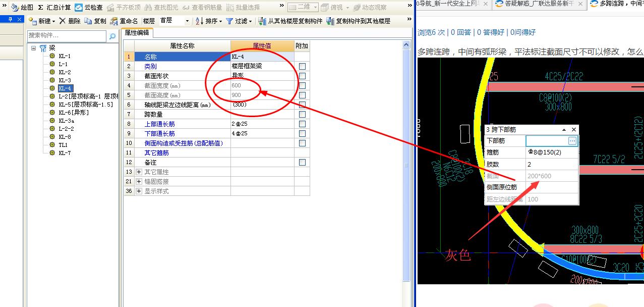Click the 属性值 column header
The width and height of the screenshot is (644, 307).
tap(262, 46)
